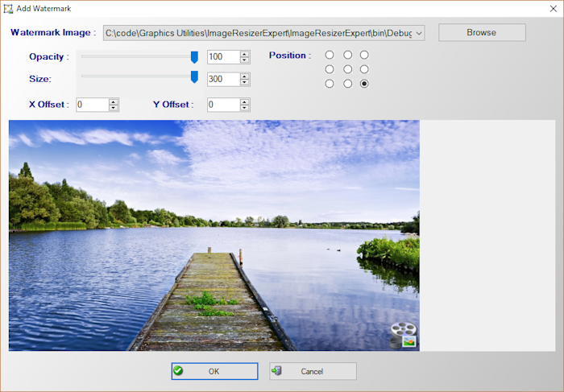Select bottom-center watermark position

point(347,84)
